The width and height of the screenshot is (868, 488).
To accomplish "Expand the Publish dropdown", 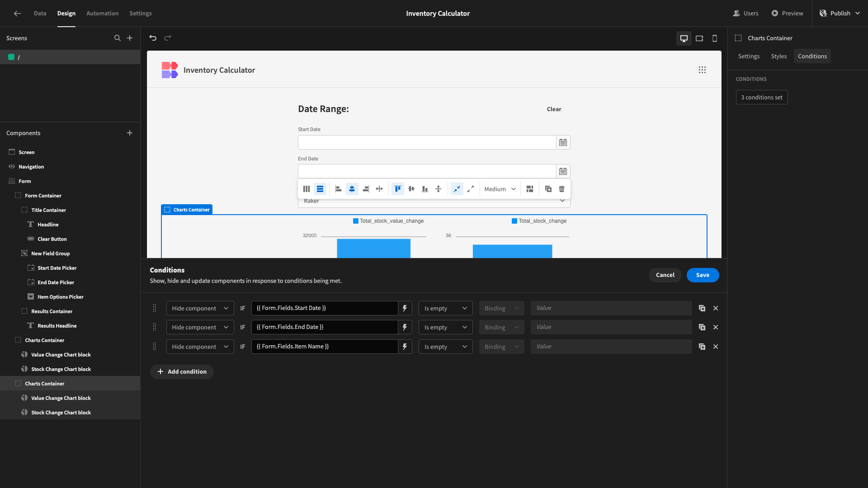I will [858, 14].
